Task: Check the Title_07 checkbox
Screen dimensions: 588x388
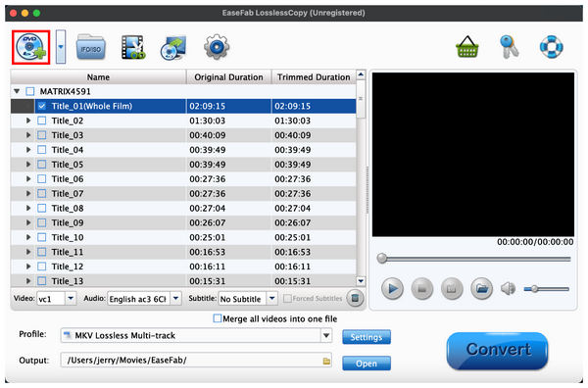Action: 42,193
